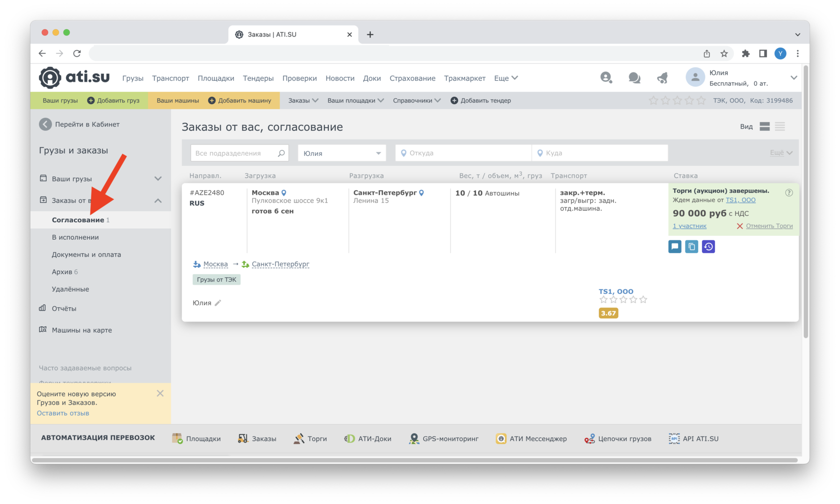Open Тендеры top menu

point(258,78)
